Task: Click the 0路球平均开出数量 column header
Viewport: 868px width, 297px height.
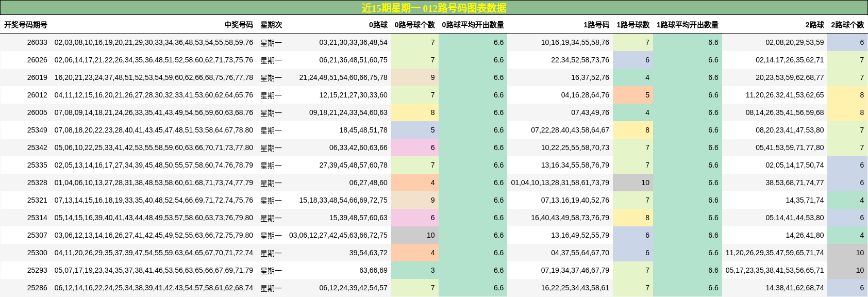Action: coord(473,25)
